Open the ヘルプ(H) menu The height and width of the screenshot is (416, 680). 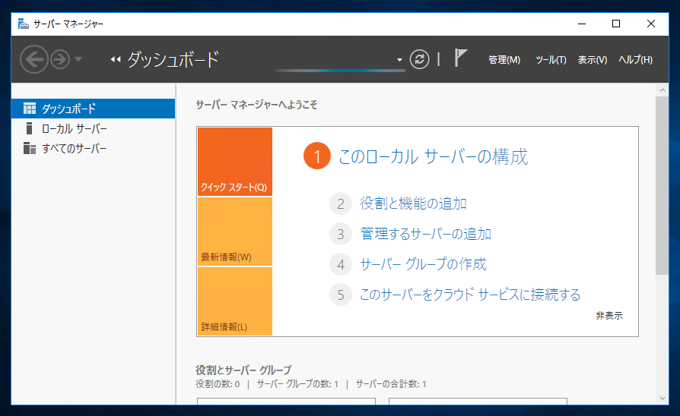pyautogui.click(x=635, y=60)
